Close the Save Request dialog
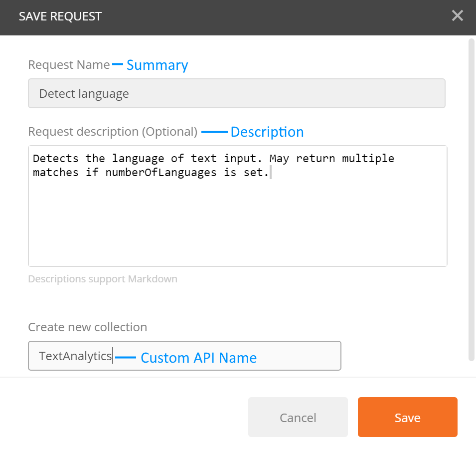The width and height of the screenshot is (476, 449). click(x=457, y=16)
